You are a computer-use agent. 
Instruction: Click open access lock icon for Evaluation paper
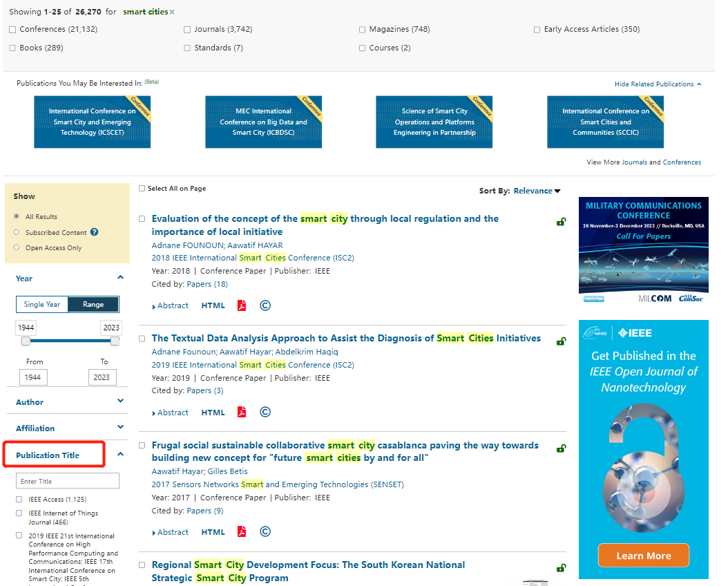pyautogui.click(x=562, y=222)
